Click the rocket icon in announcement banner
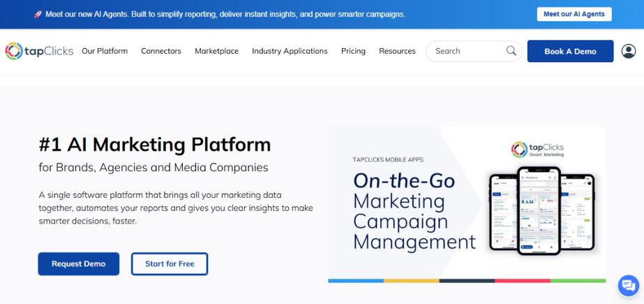The image size is (644, 304). click(x=38, y=14)
